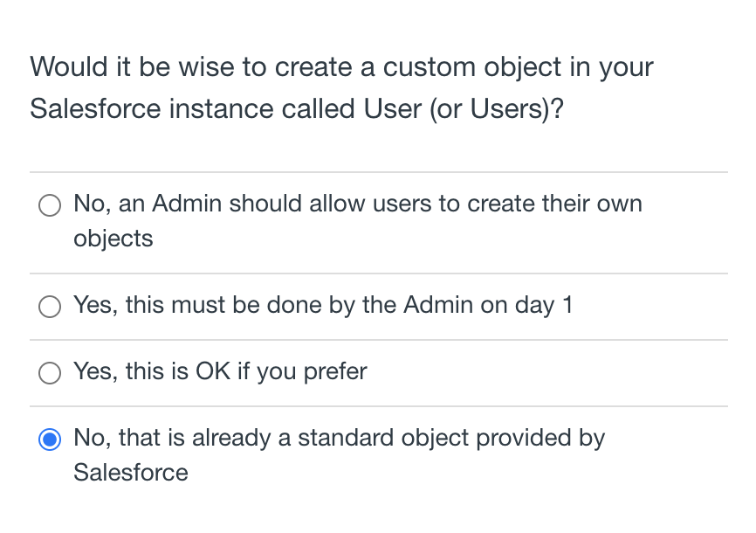Click the label "No, that is already a standard object provided by"
The height and width of the screenshot is (533, 756).
point(339,438)
